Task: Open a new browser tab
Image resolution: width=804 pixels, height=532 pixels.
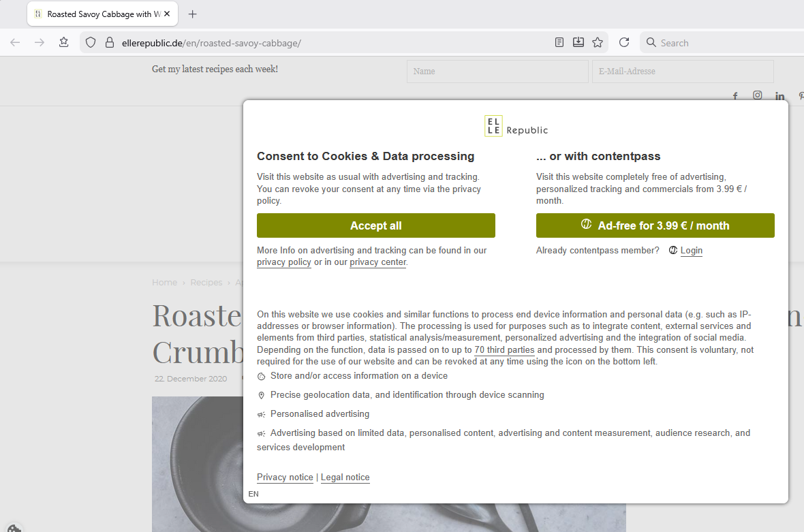Action: 193,14
